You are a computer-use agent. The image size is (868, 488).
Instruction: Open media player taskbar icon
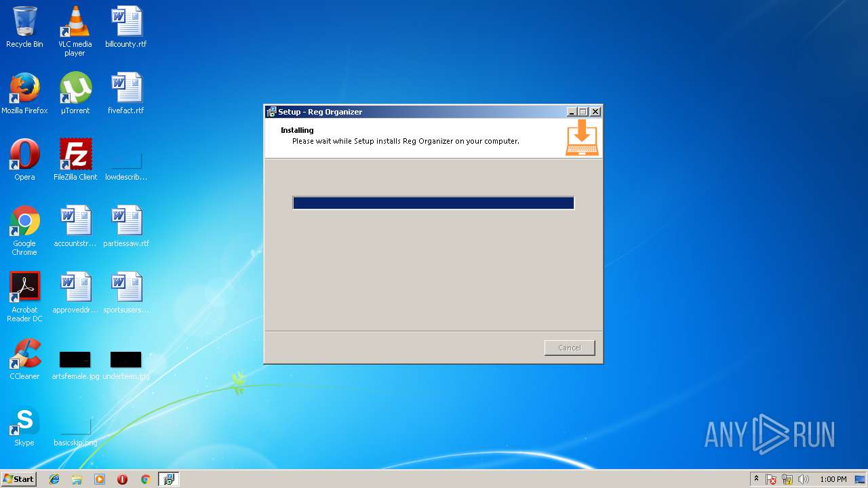click(x=100, y=479)
